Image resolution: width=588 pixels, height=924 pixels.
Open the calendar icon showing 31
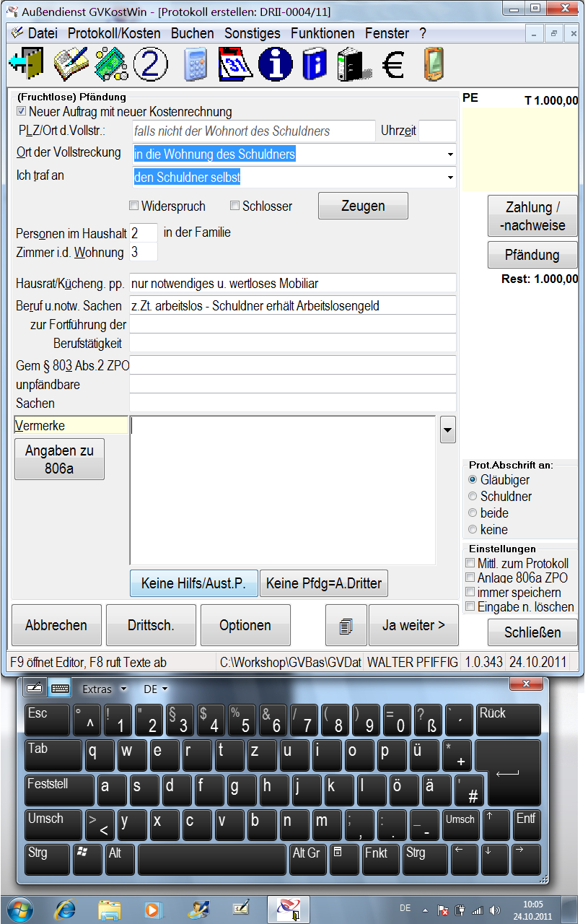[x=235, y=65]
